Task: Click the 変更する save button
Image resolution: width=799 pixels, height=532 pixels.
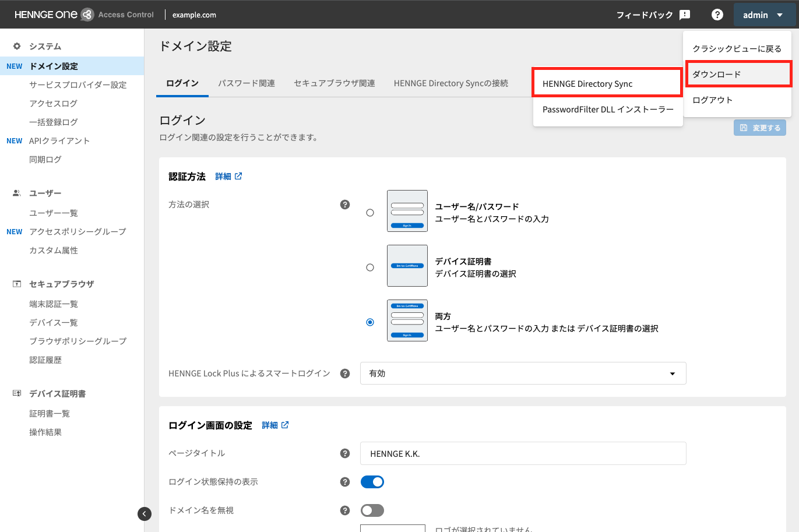Action: (759, 128)
